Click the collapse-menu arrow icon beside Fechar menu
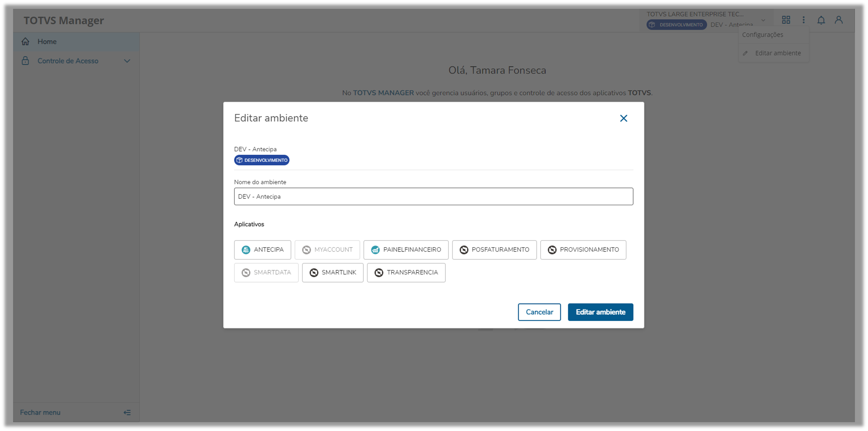868x431 pixels. pyautogui.click(x=127, y=412)
